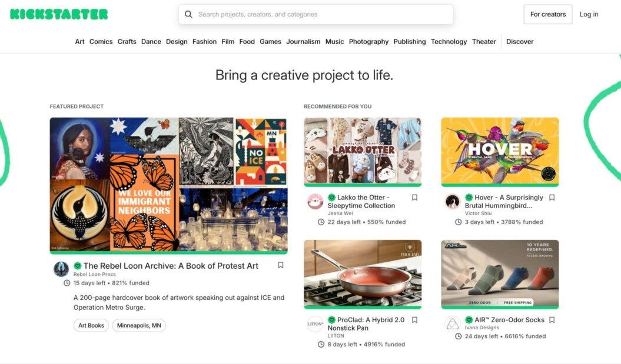Click funding progress bar under Lakko Otter image

(363, 185)
